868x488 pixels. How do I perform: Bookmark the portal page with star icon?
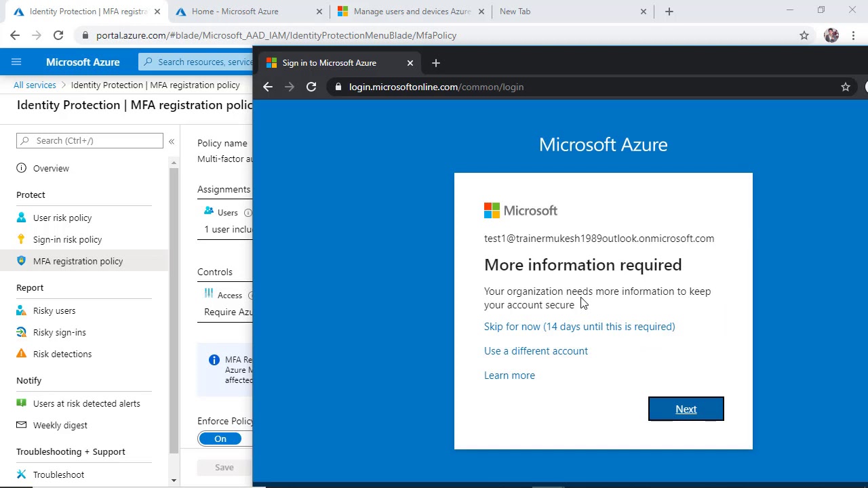point(804,35)
